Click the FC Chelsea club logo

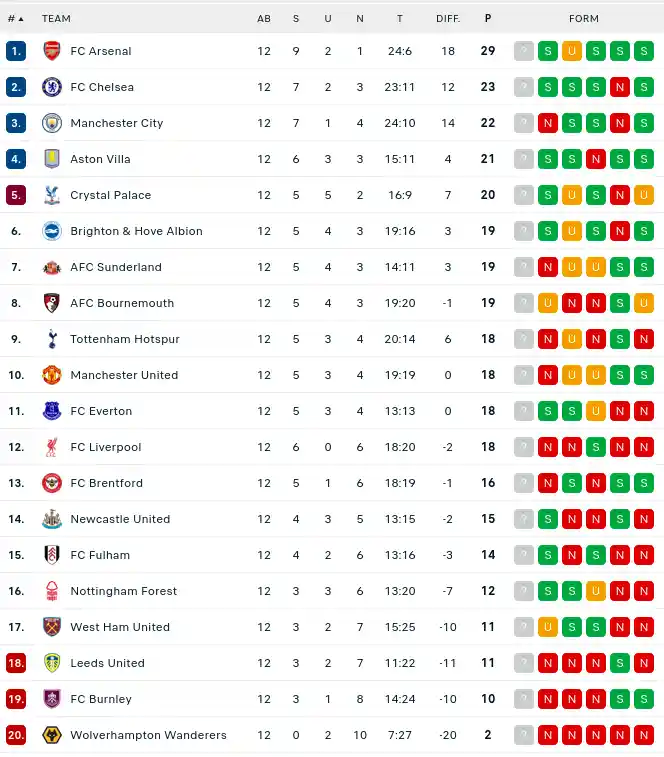tap(52, 87)
